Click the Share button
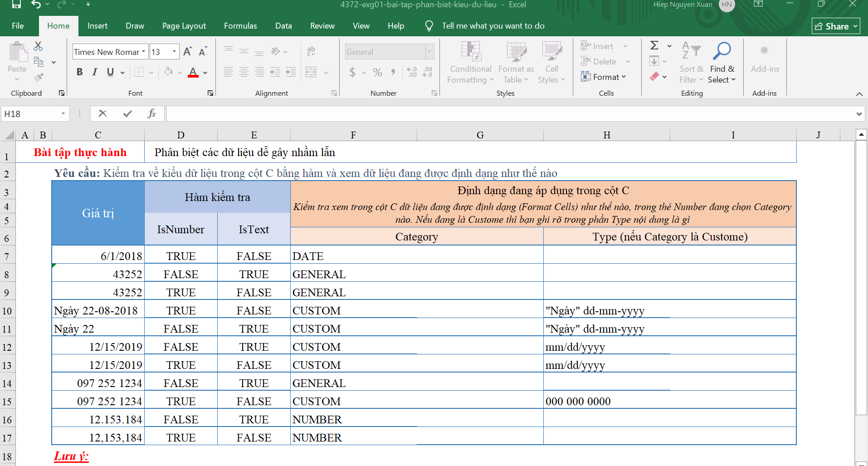Image resolution: width=868 pixels, height=466 pixels. pos(835,26)
